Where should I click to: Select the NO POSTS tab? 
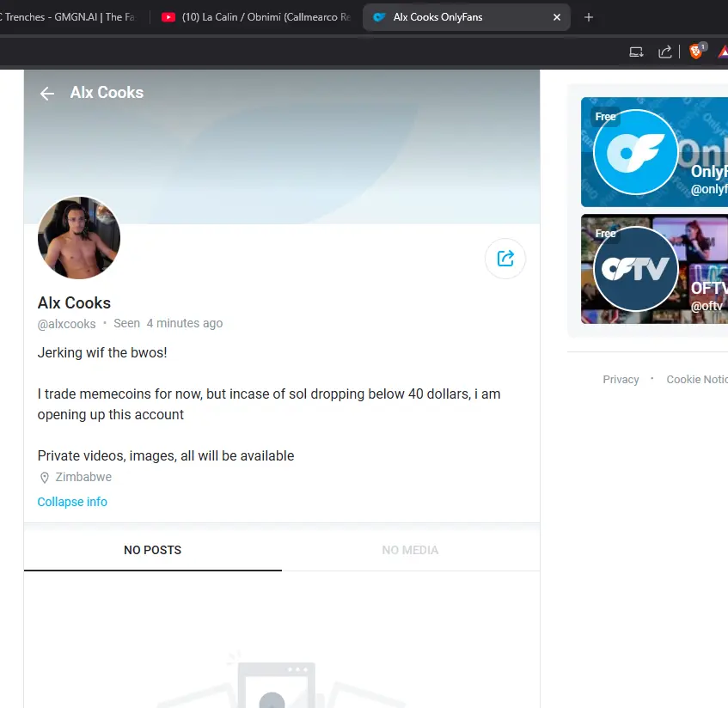tap(153, 550)
